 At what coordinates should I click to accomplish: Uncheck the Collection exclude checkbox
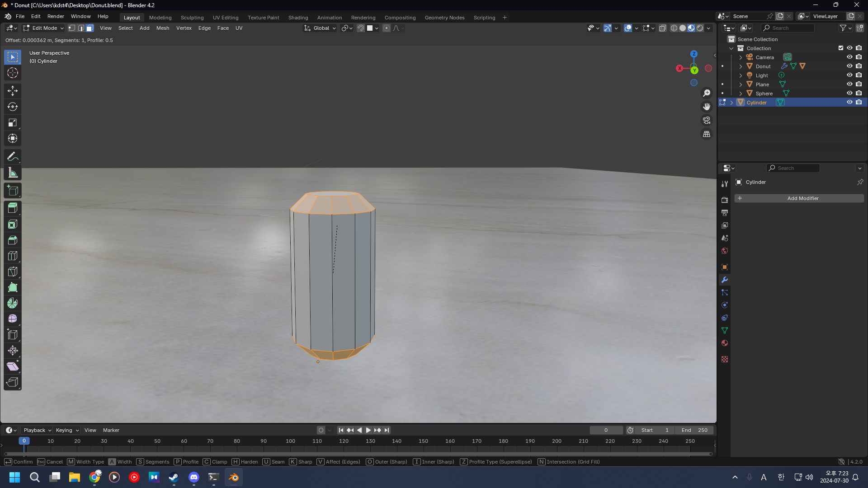click(x=841, y=48)
